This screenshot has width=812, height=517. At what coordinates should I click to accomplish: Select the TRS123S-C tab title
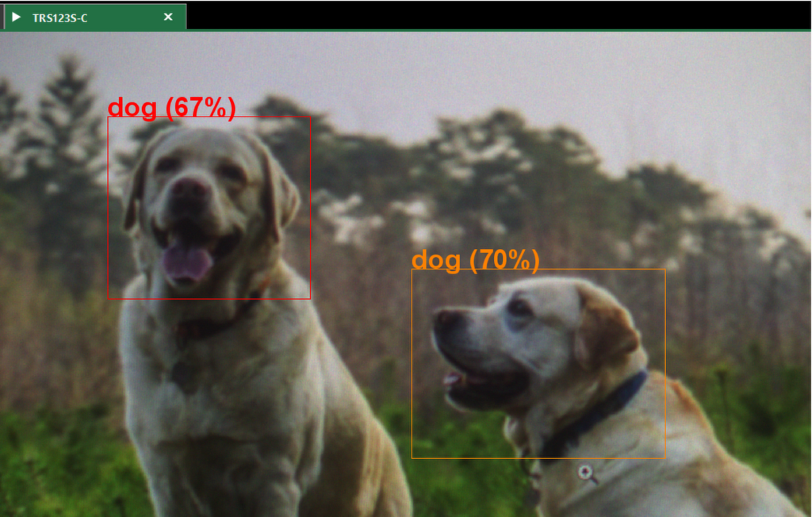coord(60,17)
